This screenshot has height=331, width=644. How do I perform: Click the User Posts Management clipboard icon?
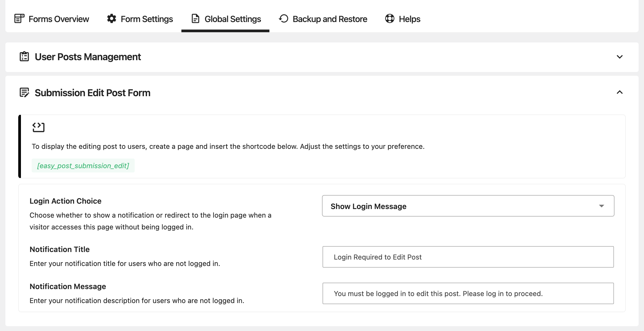(24, 56)
